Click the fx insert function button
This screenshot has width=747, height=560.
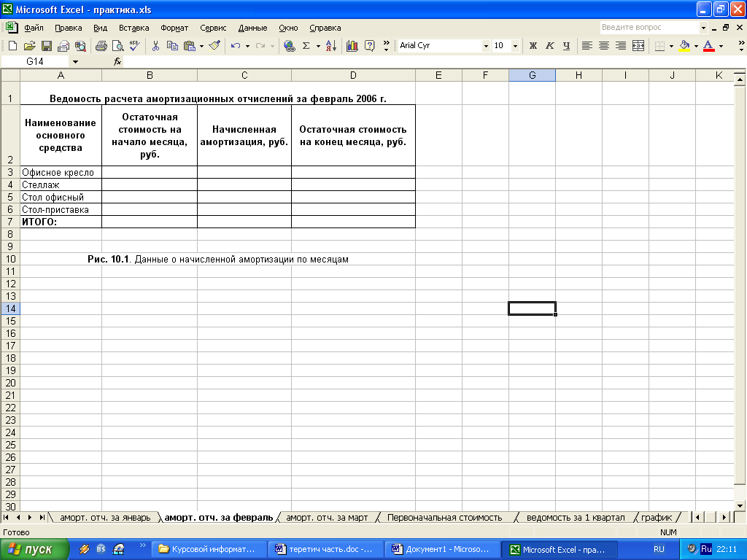[117, 61]
